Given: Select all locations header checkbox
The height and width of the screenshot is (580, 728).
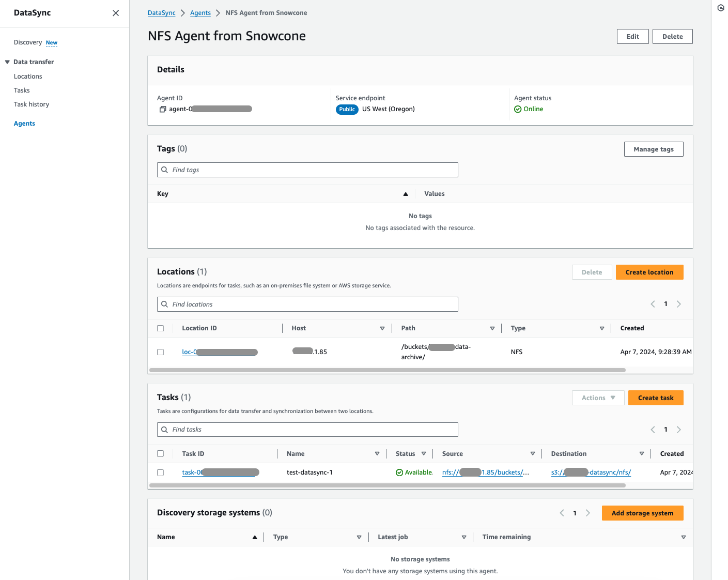Looking at the screenshot, I should point(160,328).
